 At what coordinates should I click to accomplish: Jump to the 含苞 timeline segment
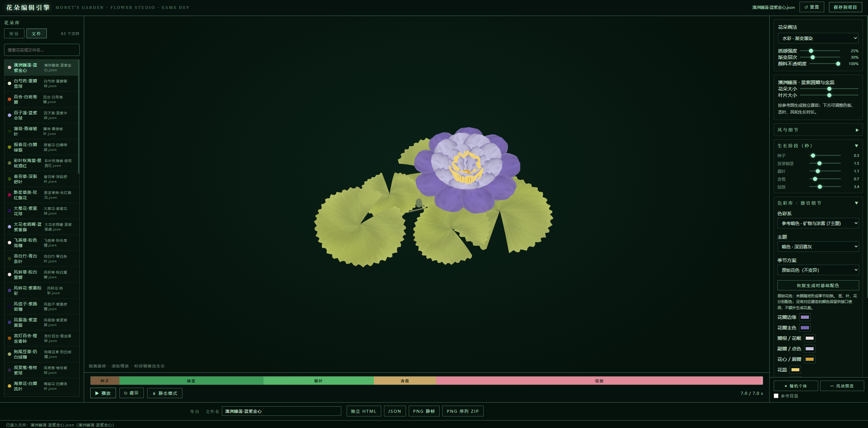[x=405, y=381]
